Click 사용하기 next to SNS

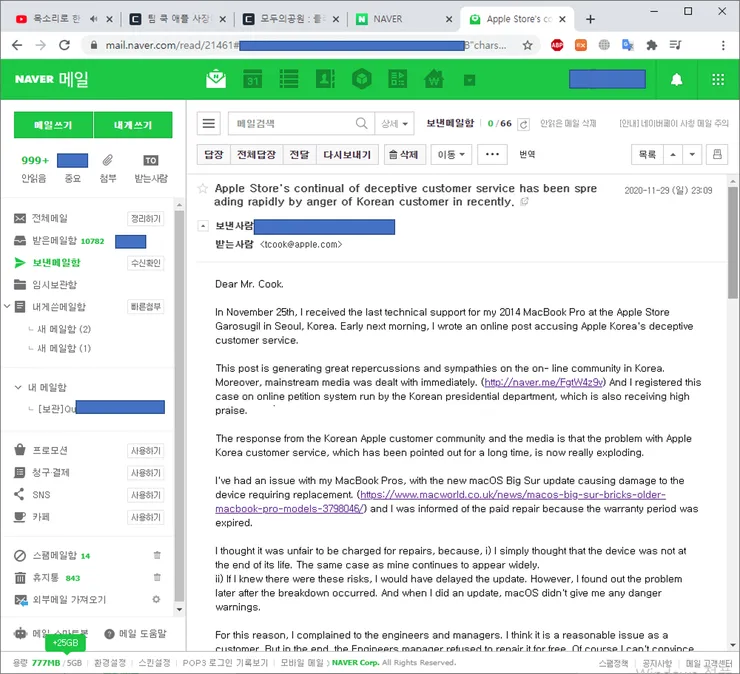pos(146,495)
